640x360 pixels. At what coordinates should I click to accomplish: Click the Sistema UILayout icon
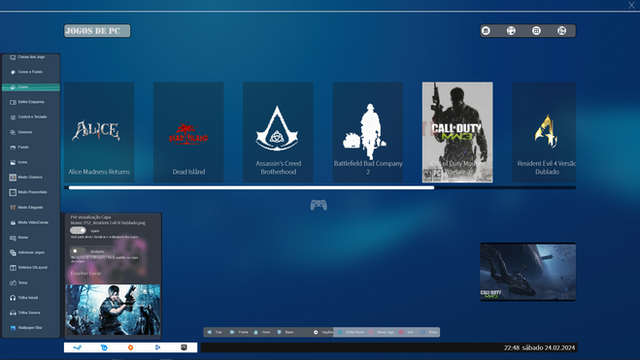point(13,268)
